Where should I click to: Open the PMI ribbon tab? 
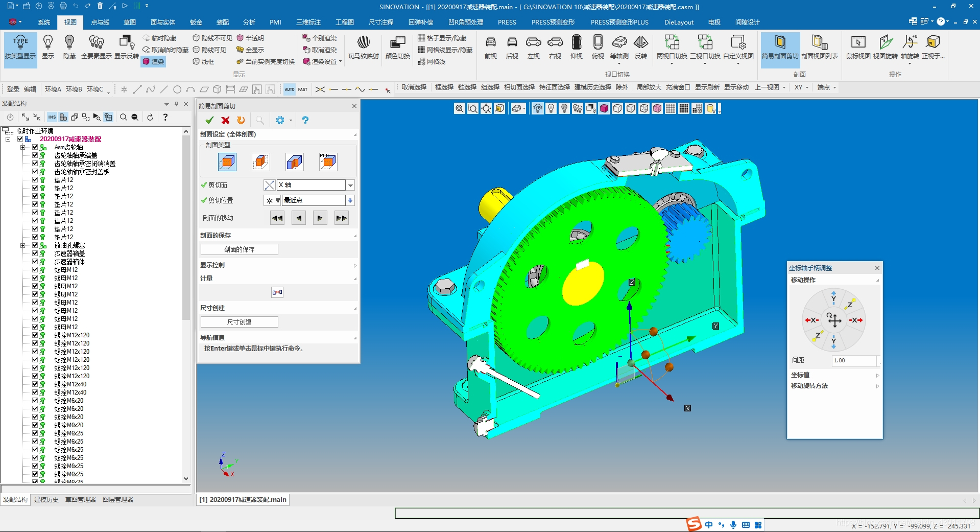click(x=275, y=22)
